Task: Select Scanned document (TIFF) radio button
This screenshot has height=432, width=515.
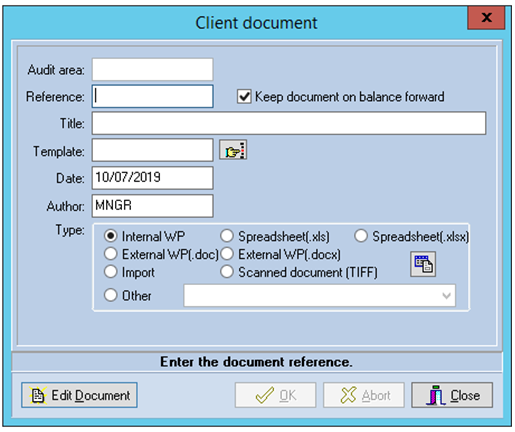Action: click(x=227, y=272)
